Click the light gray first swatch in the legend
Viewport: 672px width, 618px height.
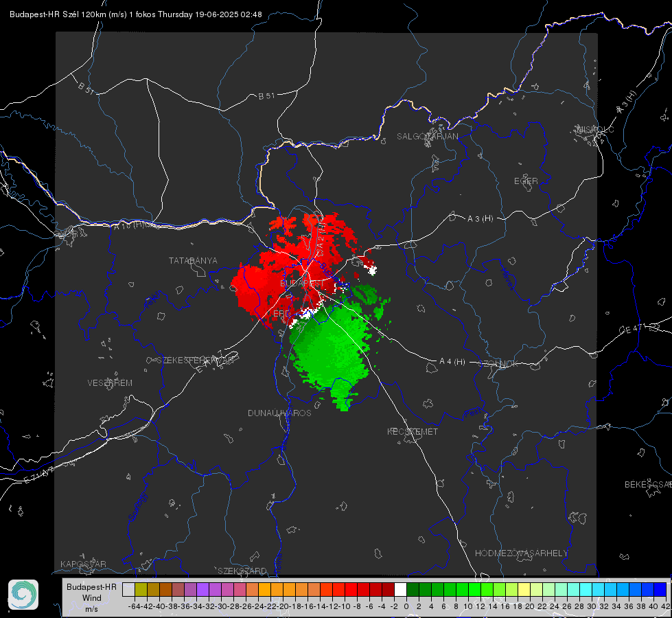(128, 589)
